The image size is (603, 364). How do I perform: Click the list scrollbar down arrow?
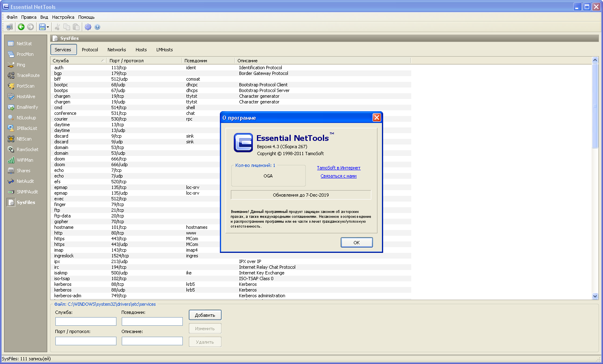pos(595,296)
